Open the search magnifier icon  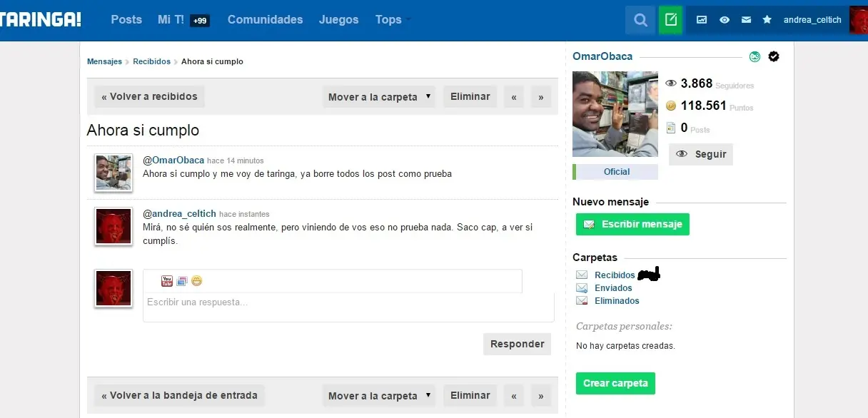(640, 20)
